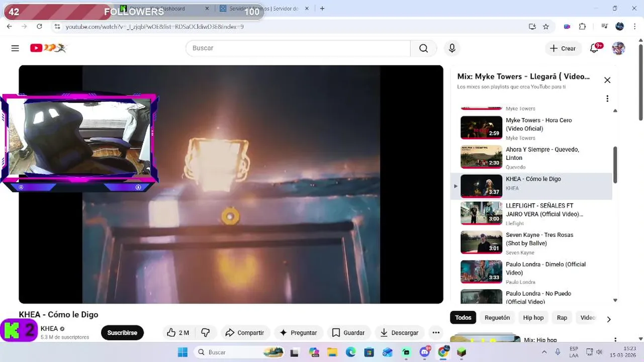The height and width of the screenshot is (362, 644).
Task: Open the Chrome three-dot menu
Action: (634, 27)
